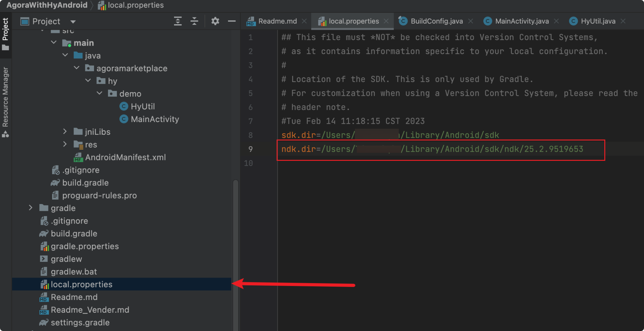Select the java folder in tree
Screen dimensions: 644x331
tap(93, 56)
